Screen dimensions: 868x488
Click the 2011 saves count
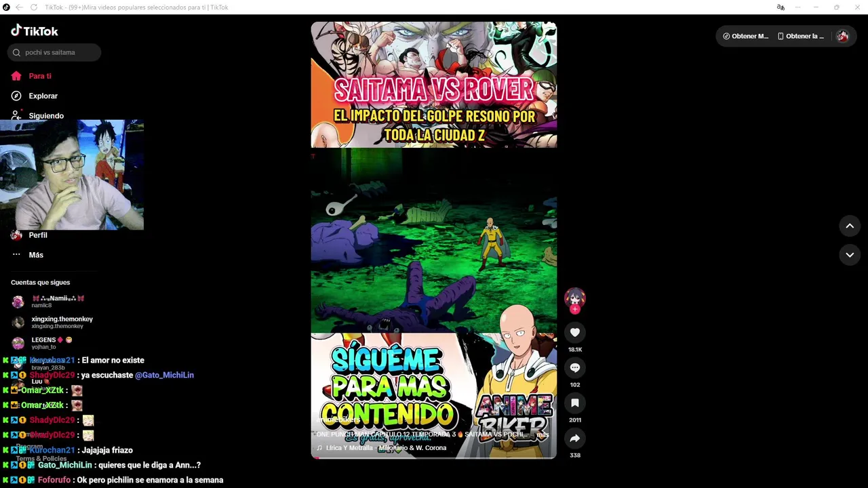(575, 420)
